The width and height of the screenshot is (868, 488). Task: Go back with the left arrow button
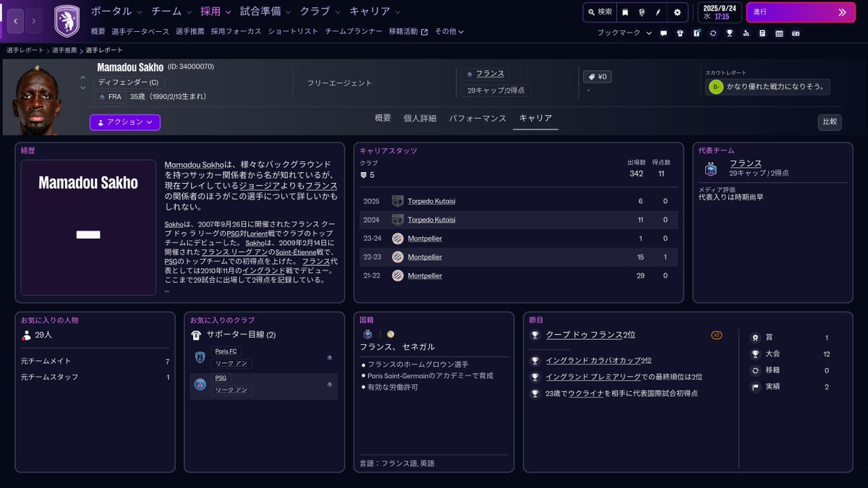coord(16,21)
